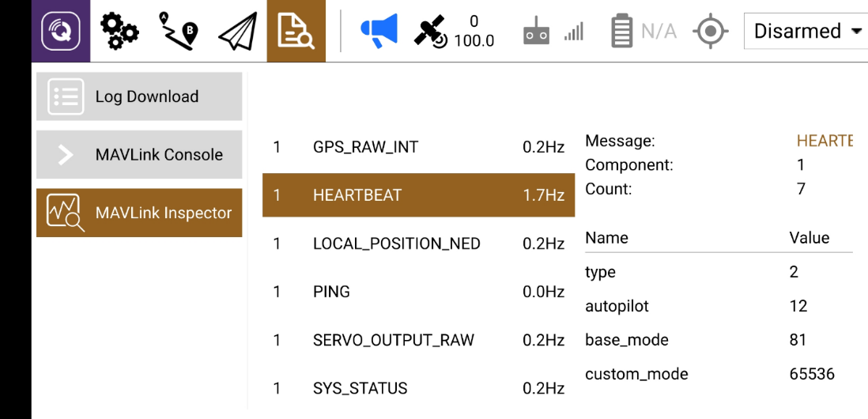Click the custom_mode value 65536
Screen dimensions: 868x419
pyautogui.click(x=812, y=374)
